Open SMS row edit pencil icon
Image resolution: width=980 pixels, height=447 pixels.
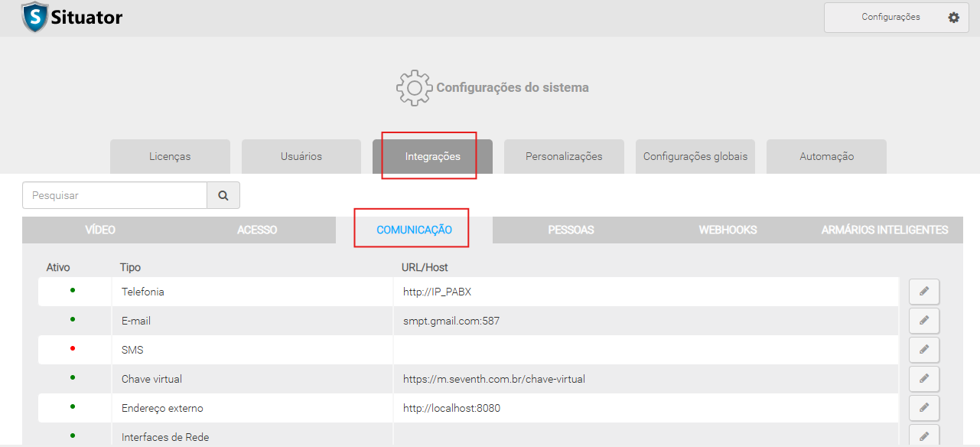pos(923,350)
